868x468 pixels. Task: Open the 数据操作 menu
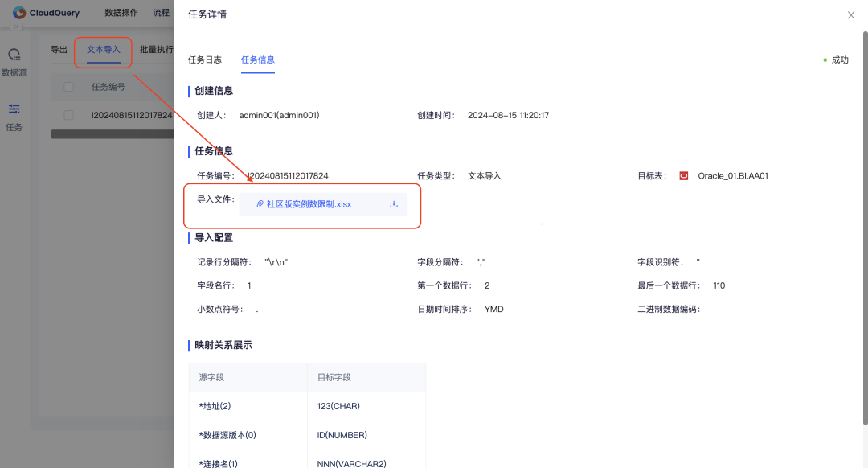(x=121, y=12)
